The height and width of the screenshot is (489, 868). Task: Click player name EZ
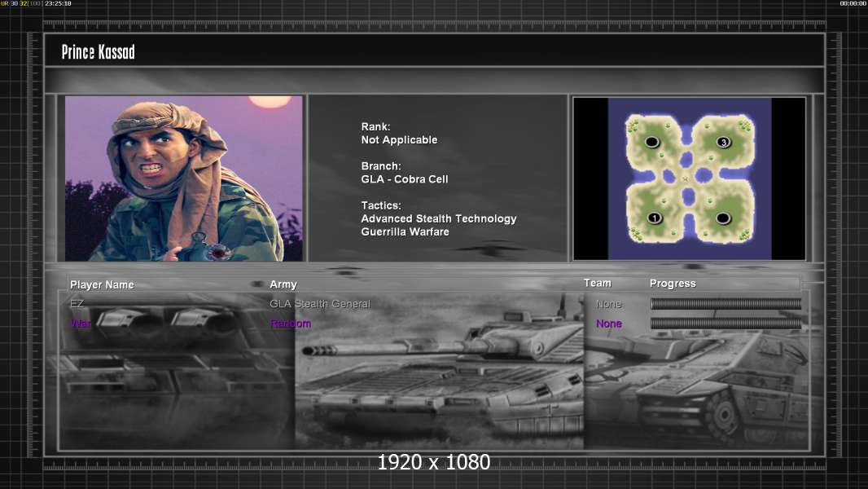click(77, 303)
